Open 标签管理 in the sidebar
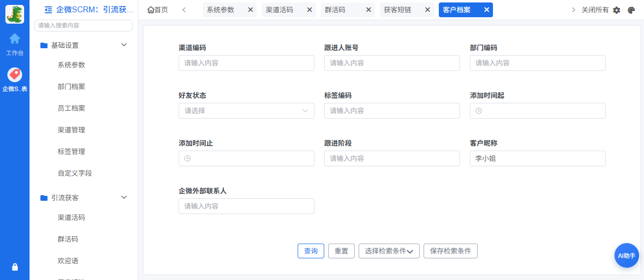This screenshot has height=280, width=644. point(71,152)
